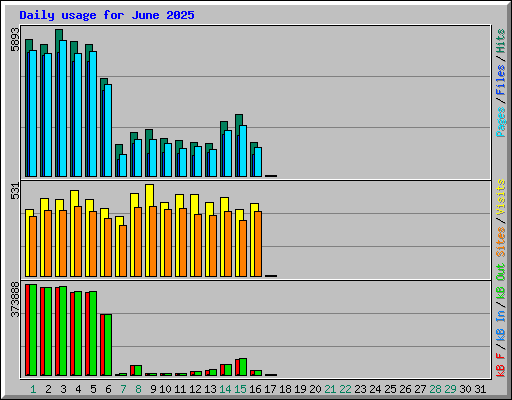Click the orange sites bar for day 12
Image resolution: width=512 pixels, height=400 pixels.
pyautogui.click(x=198, y=245)
